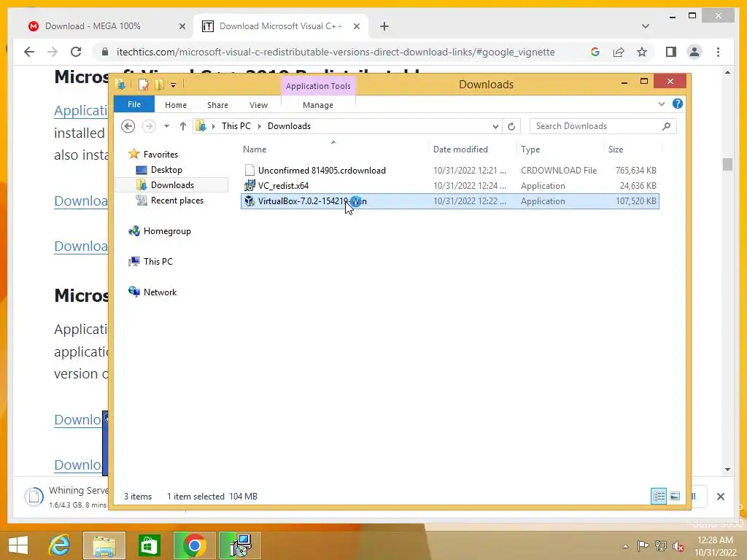Click the Whining Server download item

[x=66, y=496]
